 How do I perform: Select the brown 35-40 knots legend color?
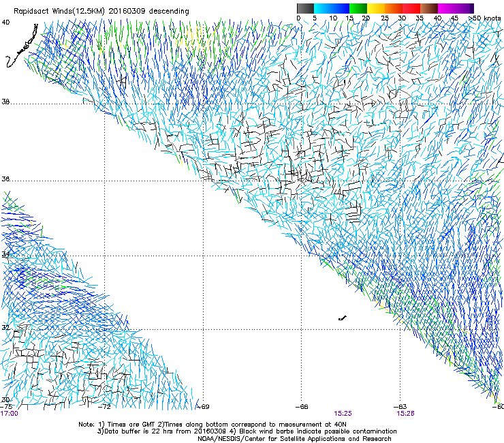(x=429, y=8)
